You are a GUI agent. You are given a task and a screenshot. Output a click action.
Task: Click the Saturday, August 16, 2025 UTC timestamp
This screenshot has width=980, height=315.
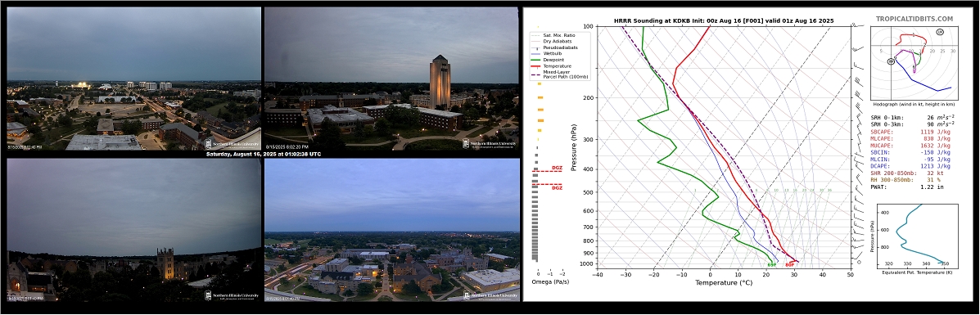263,154
